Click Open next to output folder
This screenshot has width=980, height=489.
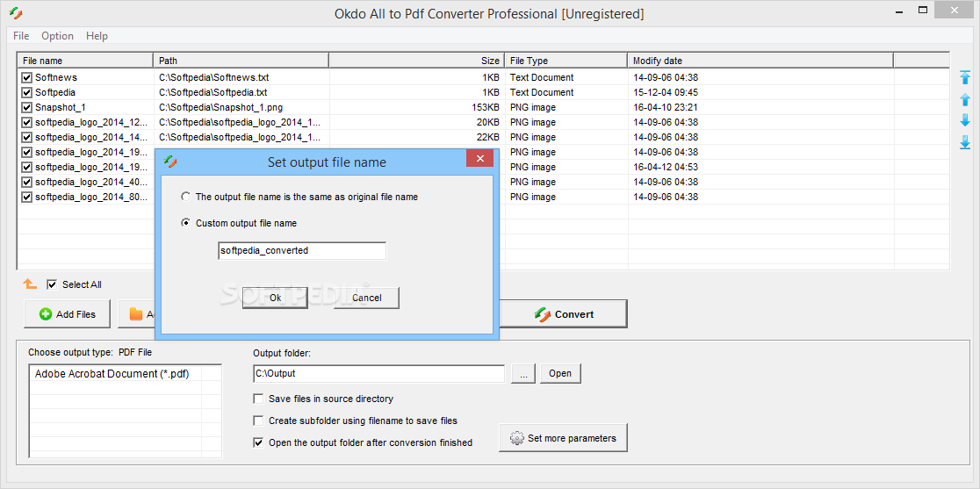(x=560, y=373)
